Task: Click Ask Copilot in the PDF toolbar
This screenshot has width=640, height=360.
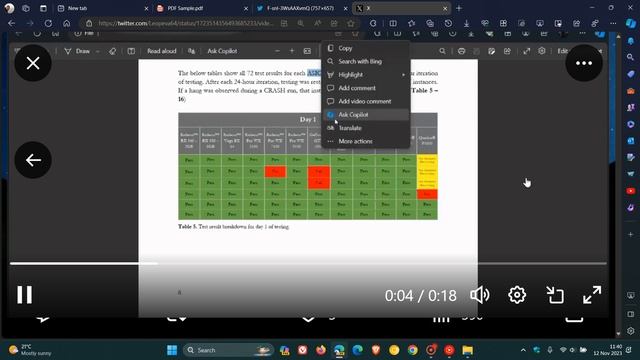Action: [222, 51]
